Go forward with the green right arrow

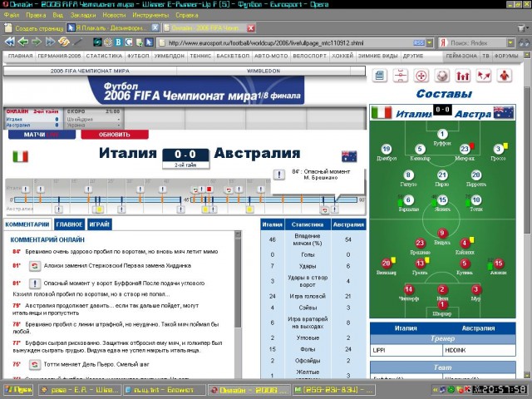pyautogui.click(x=37, y=42)
